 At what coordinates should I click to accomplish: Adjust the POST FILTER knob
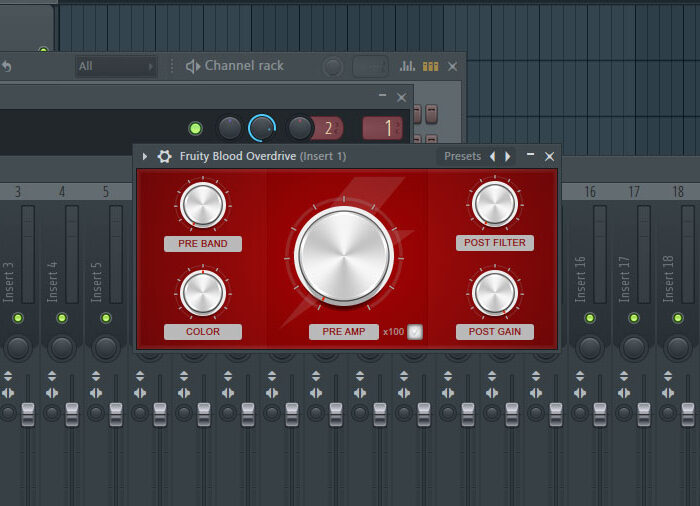pyautogui.click(x=495, y=204)
